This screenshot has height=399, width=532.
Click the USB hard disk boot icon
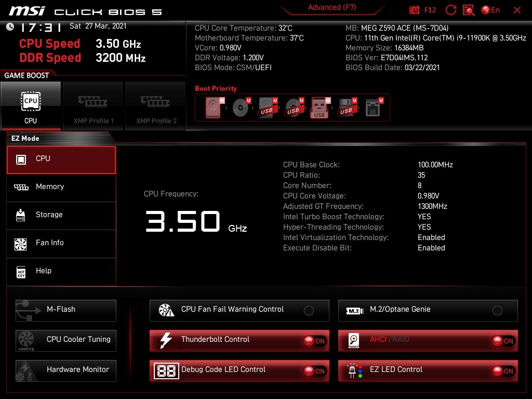pos(268,108)
